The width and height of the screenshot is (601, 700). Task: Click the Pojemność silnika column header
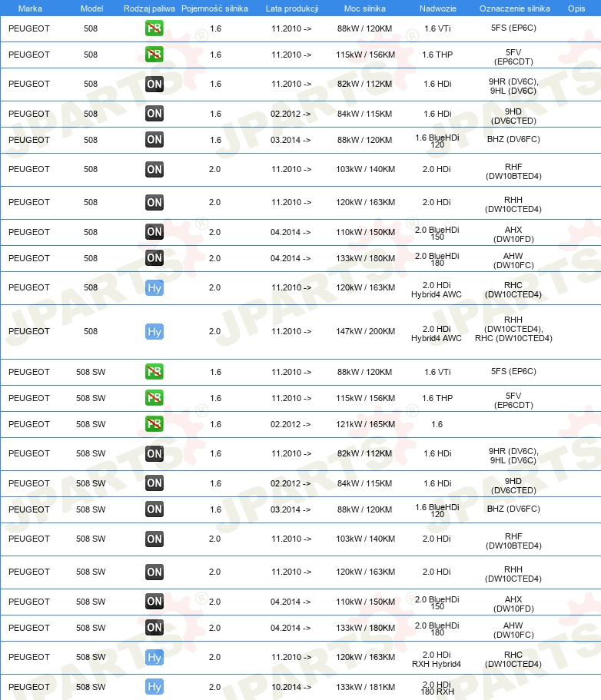pos(214,8)
